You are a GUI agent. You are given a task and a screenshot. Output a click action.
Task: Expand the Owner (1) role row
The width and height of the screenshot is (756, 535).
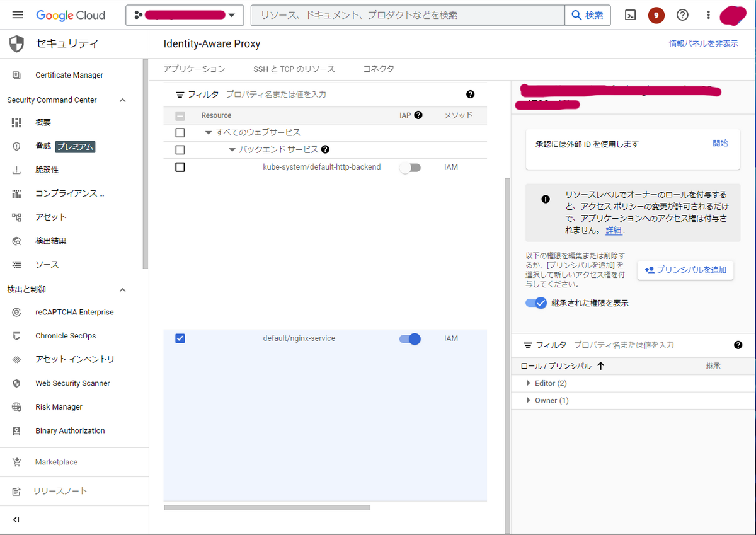tap(529, 401)
